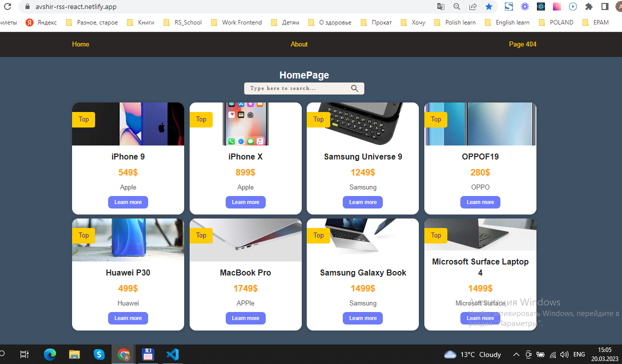Show hidden tray icons chevron
The image size is (622, 364).
[516, 354]
